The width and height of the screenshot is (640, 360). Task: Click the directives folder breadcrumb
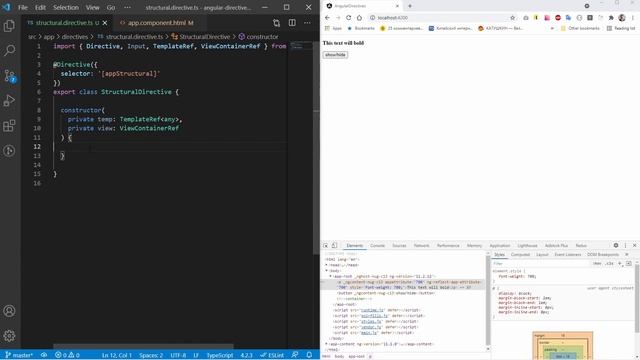coord(75,37)
